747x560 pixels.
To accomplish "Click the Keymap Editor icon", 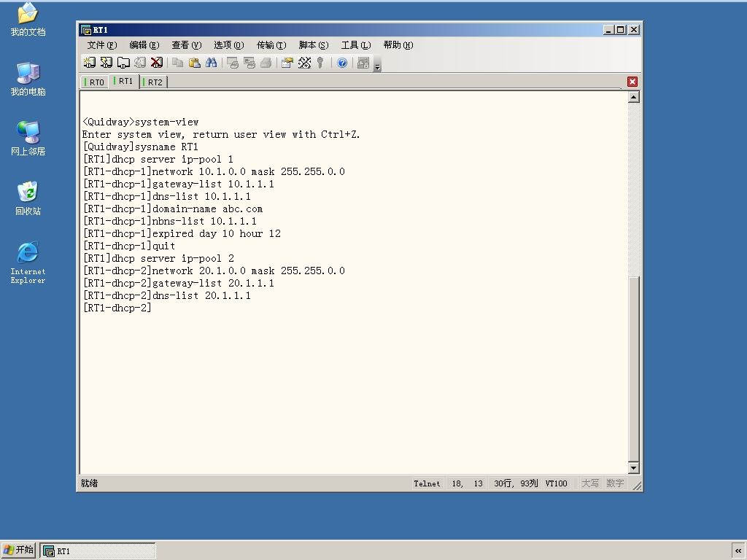I will point(304,63).
